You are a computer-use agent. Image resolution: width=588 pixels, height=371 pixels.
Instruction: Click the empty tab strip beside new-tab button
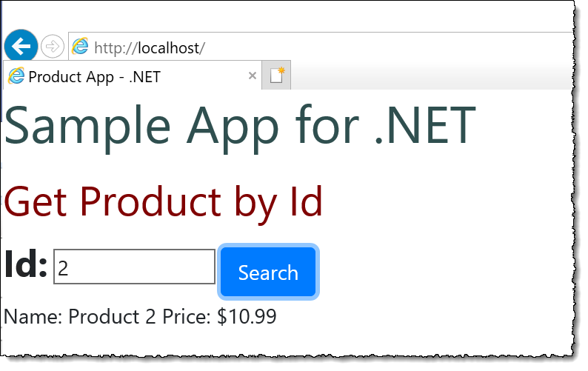431,76
